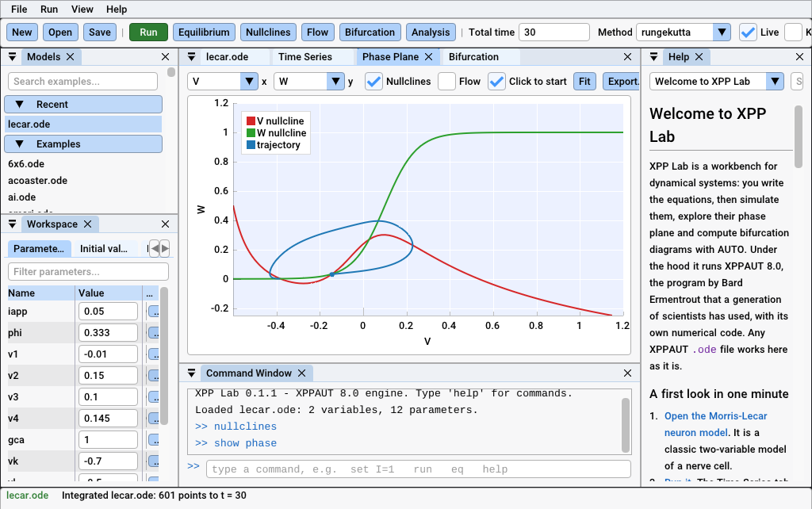
Task: Click the green Run button
Action: (148, 32)
